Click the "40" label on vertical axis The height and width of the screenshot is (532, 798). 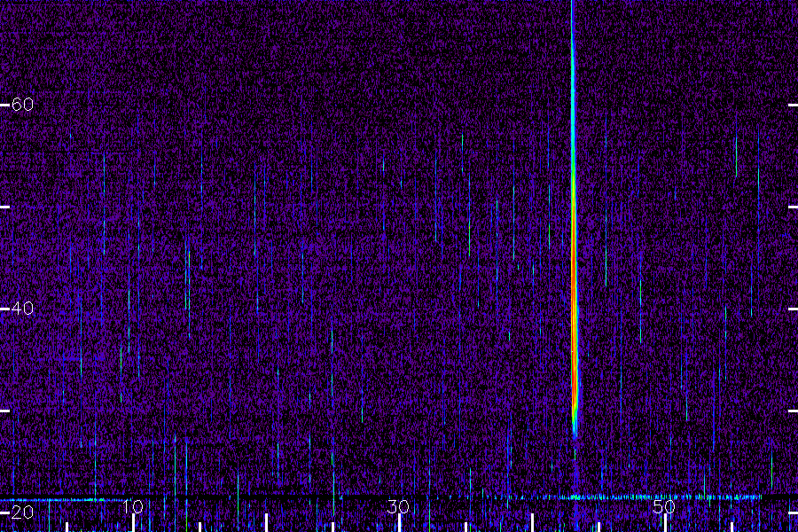[x=22, y=308]
